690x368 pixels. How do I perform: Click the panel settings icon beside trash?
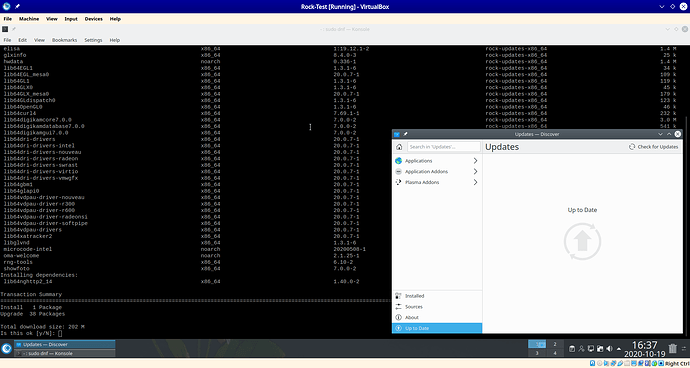point(683,349)
